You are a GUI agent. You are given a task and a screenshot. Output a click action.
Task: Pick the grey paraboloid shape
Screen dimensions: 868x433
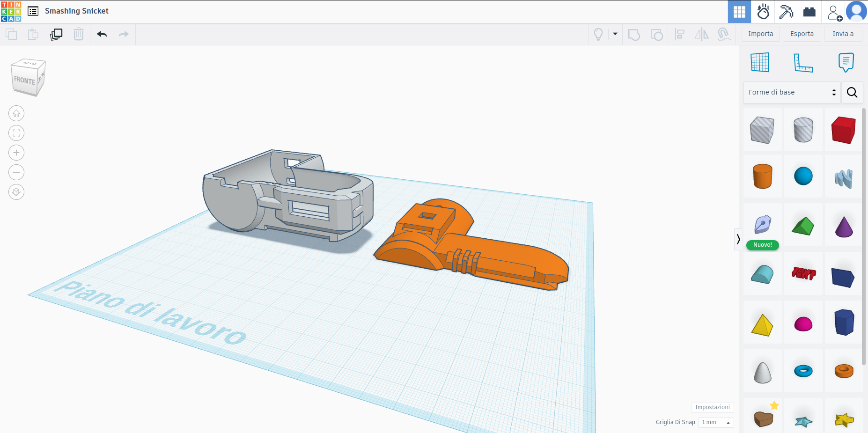point(762,373)
